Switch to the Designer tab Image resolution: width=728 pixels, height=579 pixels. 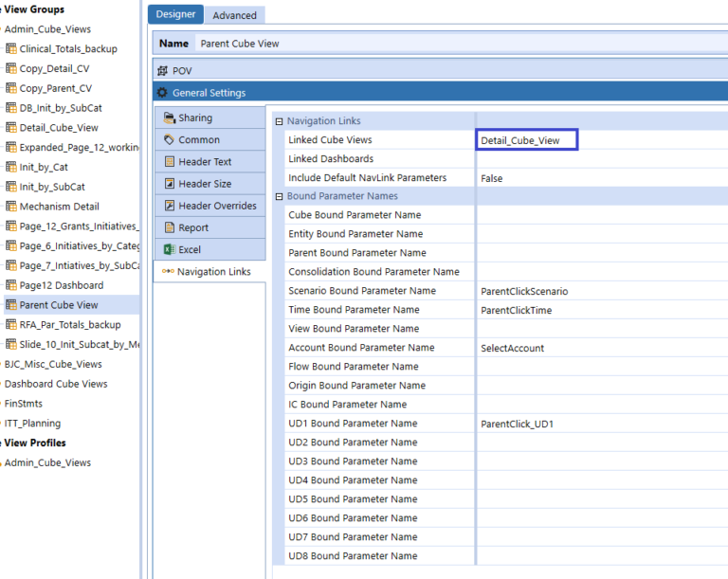click(175, 14)
